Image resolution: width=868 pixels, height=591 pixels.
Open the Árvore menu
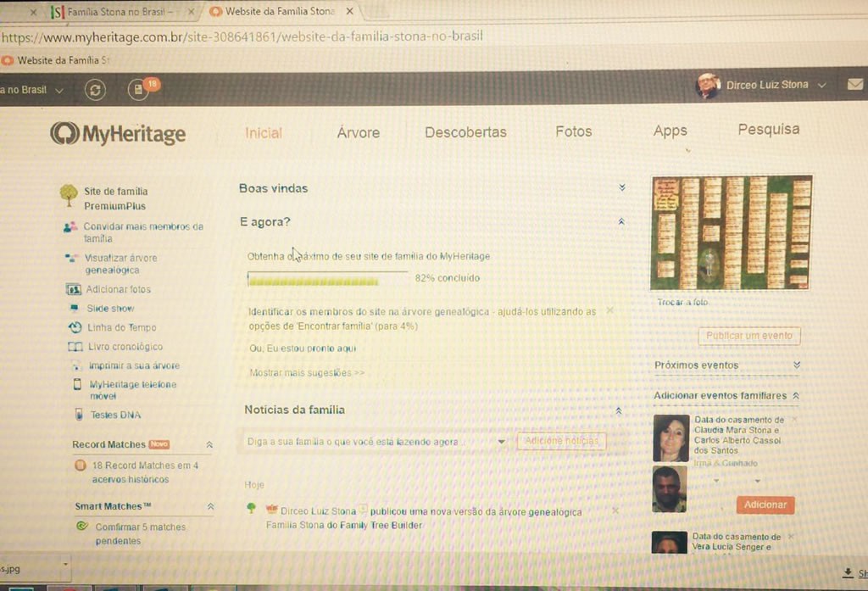359,133
